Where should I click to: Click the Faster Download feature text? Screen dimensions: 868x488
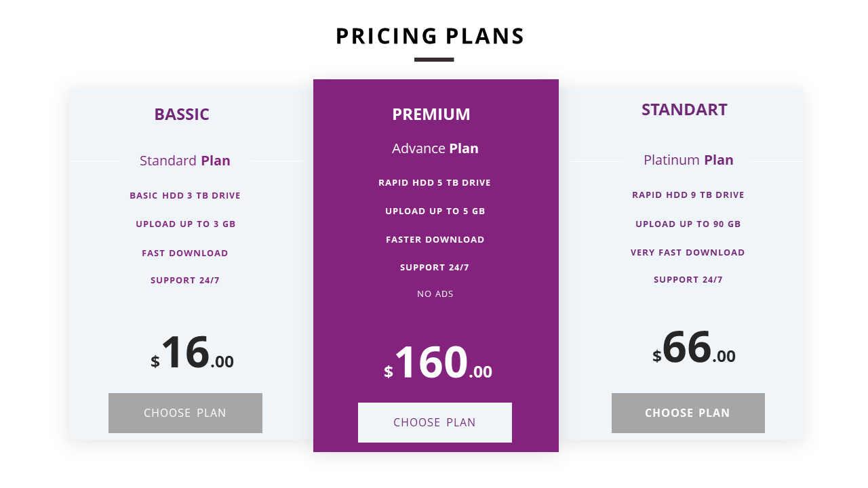(x=435, y=239)
